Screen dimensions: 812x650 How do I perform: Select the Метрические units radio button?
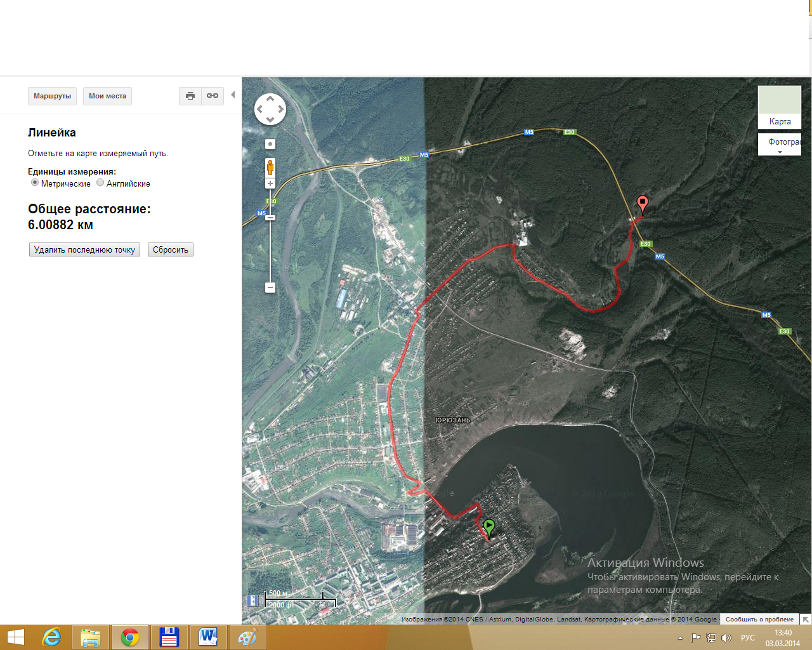coord(35,183)
